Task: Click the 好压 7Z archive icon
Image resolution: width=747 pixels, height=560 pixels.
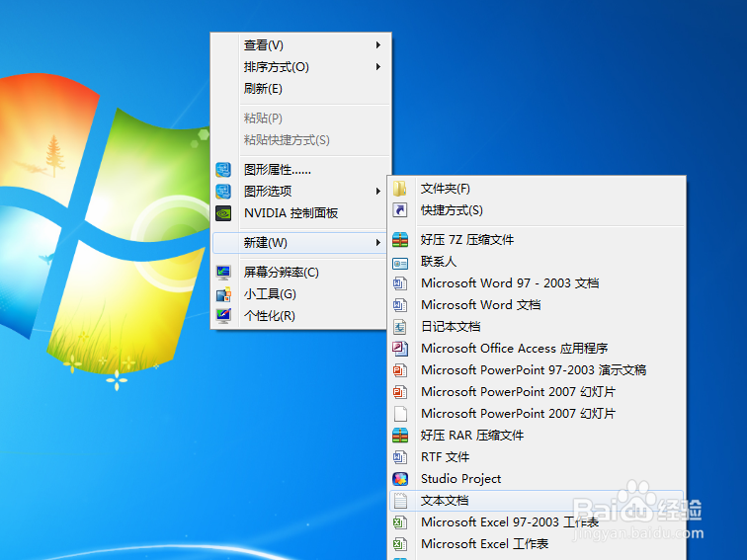Action: (400, 240)
